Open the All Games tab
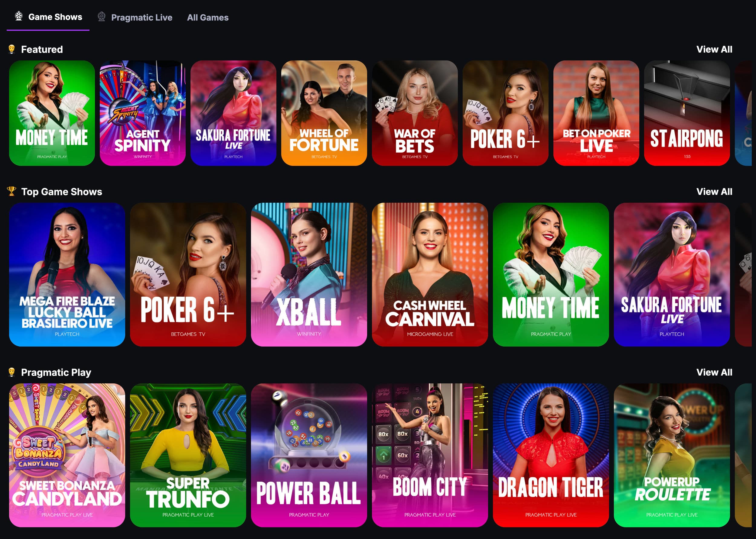756x539 pixels. [208, 17]
